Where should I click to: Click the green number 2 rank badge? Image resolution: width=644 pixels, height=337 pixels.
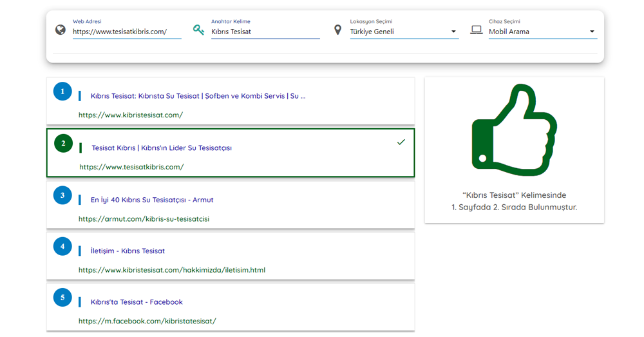[63, 144]
